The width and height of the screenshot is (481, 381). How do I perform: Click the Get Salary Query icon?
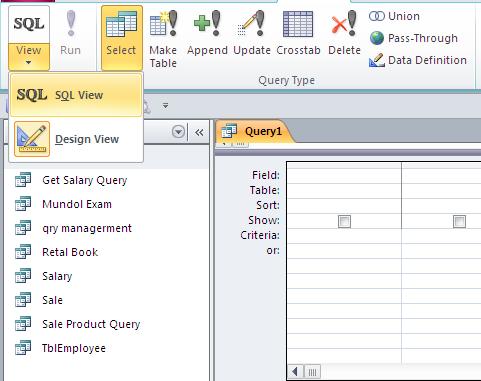tap(23, 180)
